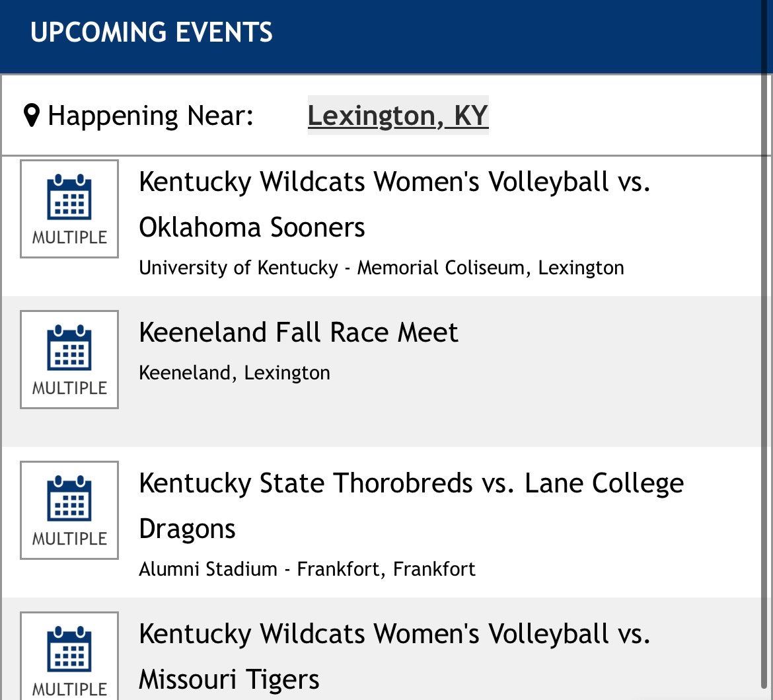Click the calendar icon next to Missouri Tigers volleyball match
Image resolution: width=773 pixels, height=700 pixels.
coord(69,656)
